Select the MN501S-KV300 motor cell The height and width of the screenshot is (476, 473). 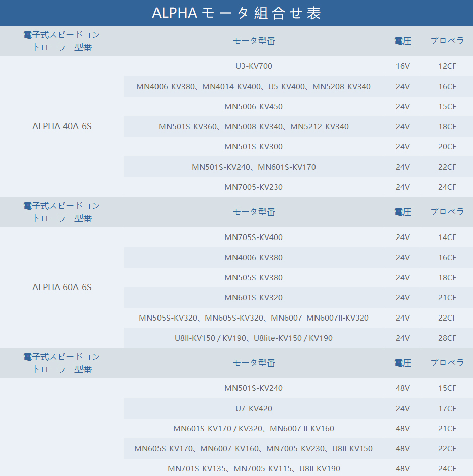tap(254, 146)
